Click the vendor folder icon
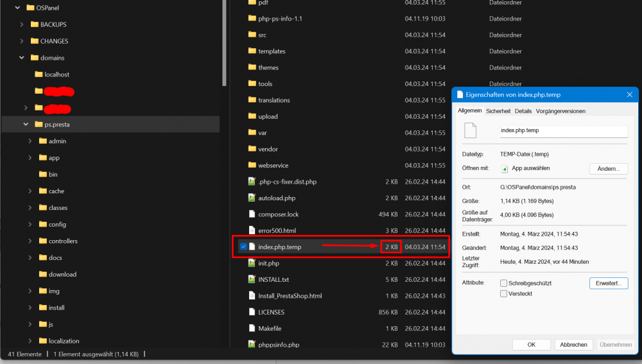The height and width of the screenshot is (364, 642). [x=252, y=149]
